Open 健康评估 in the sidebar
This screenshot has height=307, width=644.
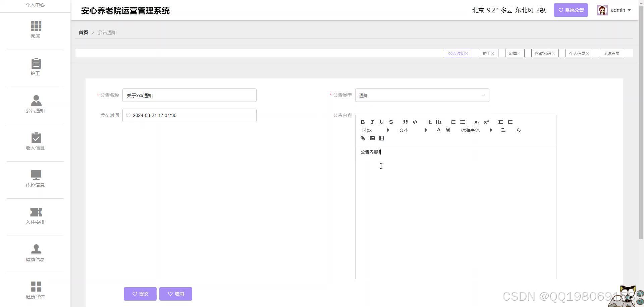click(35, 291)
